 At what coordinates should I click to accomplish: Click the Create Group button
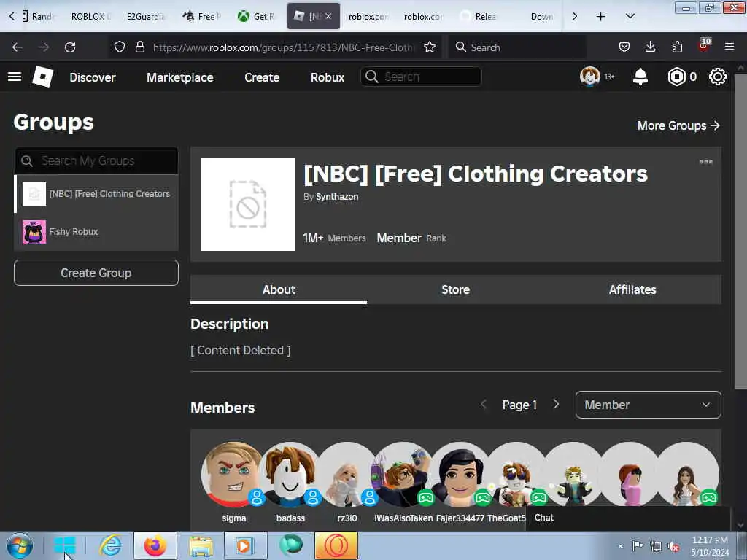point(96,273)
